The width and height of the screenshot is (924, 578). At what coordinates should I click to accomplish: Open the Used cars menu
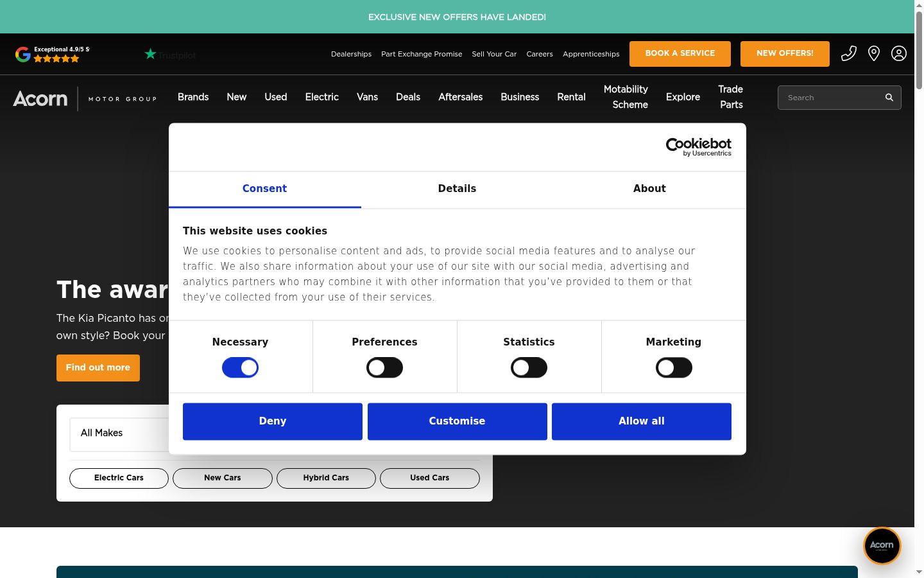[276, 97]
